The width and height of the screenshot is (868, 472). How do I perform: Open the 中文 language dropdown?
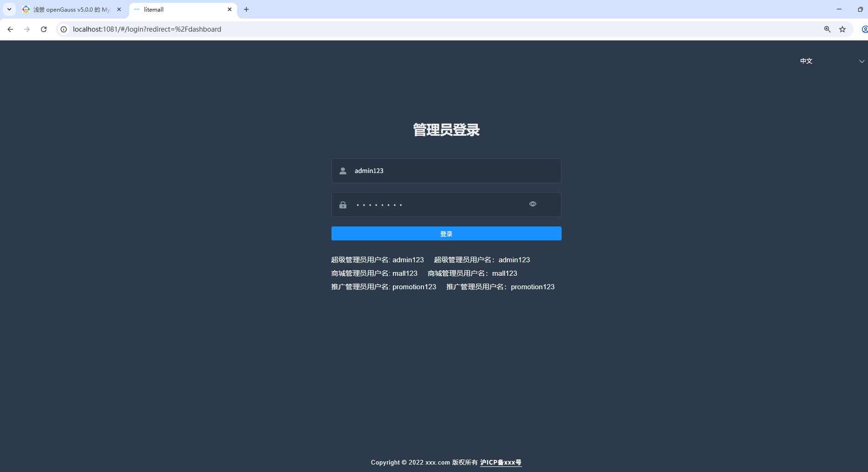click(x=806, y=61)
